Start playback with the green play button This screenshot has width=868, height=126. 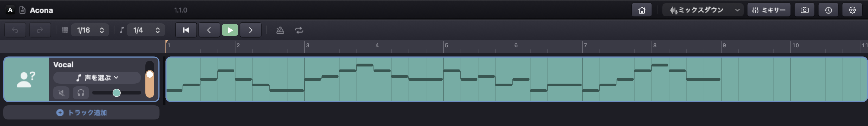coord(230,30)
